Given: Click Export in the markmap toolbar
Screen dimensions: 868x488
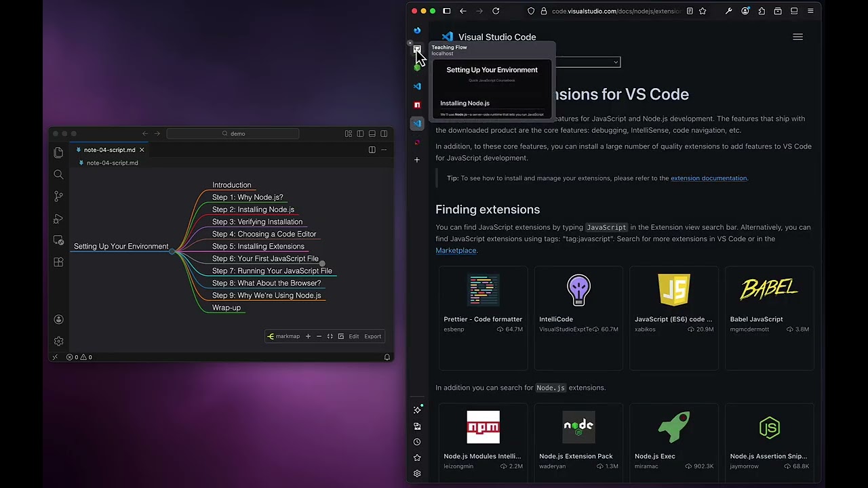Looking at the screenshot, I should tap(373, 336).
